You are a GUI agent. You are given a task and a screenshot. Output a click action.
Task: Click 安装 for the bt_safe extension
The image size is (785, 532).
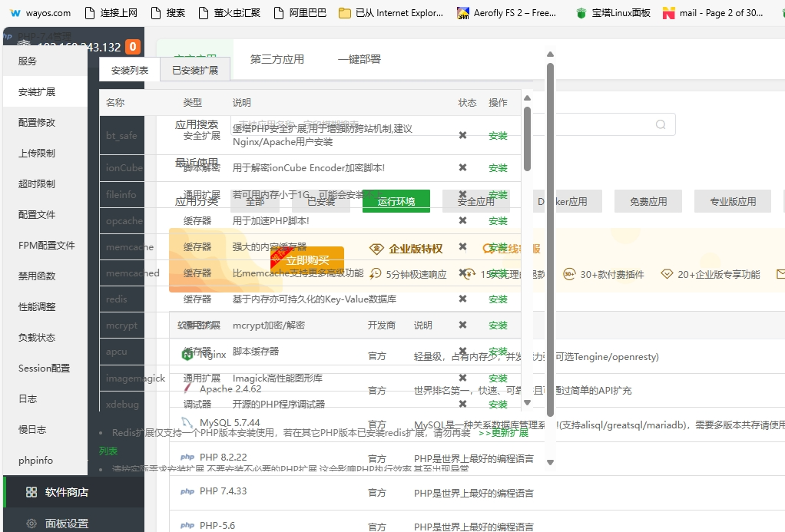[x=498, y=136]
